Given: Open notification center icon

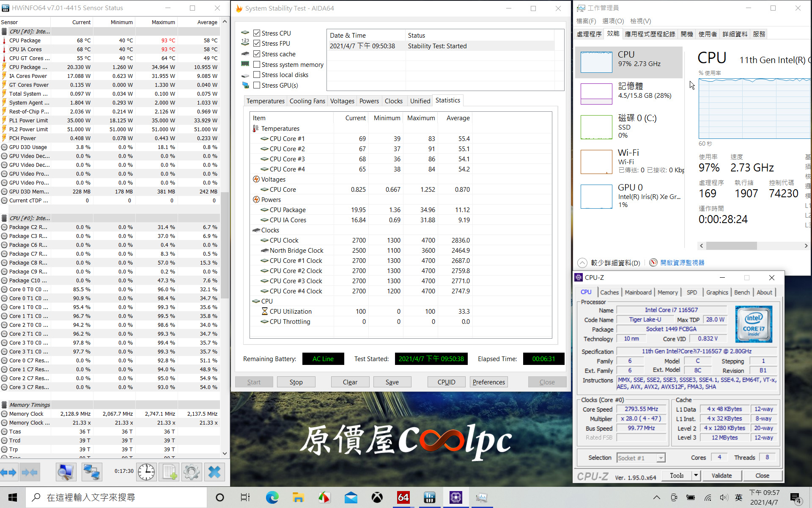Looking at the screenshot, I should (x=795, y=498).
